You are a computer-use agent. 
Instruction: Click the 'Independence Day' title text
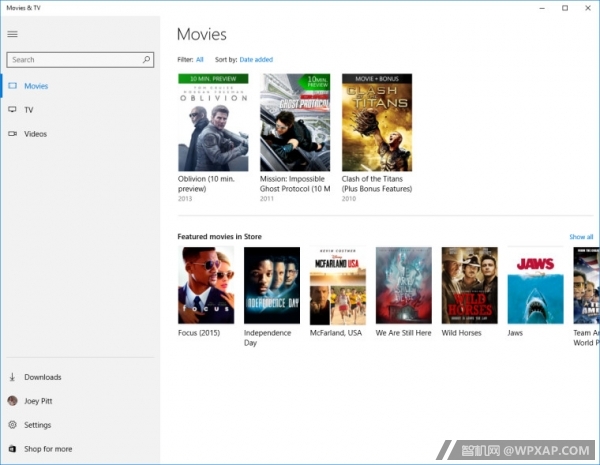(x=267, y=338)
